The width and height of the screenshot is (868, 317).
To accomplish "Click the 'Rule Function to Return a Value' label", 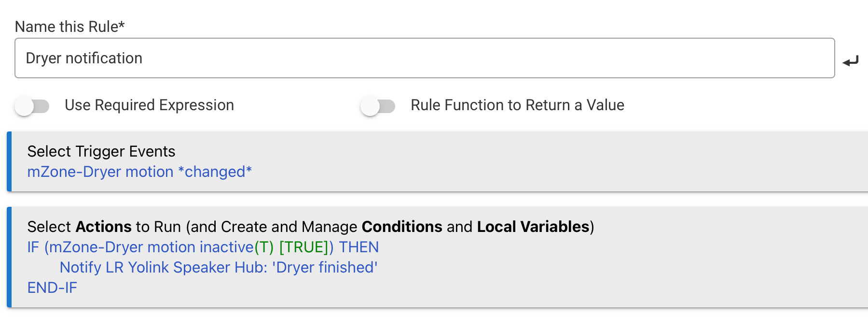I will 517,105.
